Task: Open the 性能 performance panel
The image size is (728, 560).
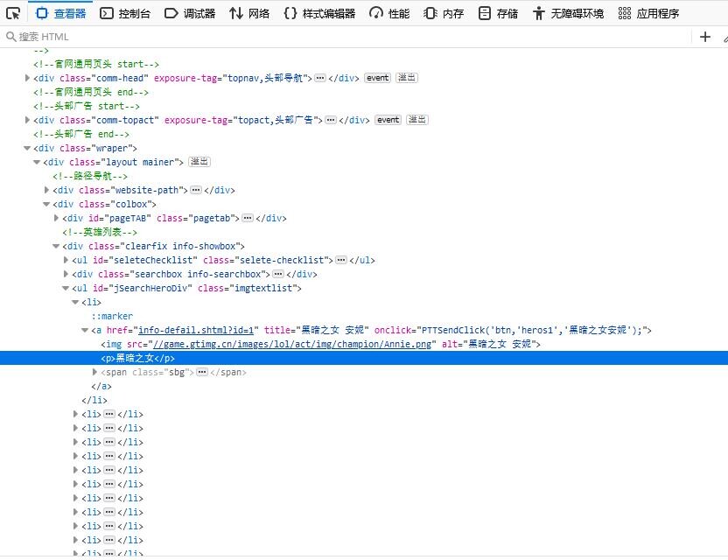Action: pos(389,13)
